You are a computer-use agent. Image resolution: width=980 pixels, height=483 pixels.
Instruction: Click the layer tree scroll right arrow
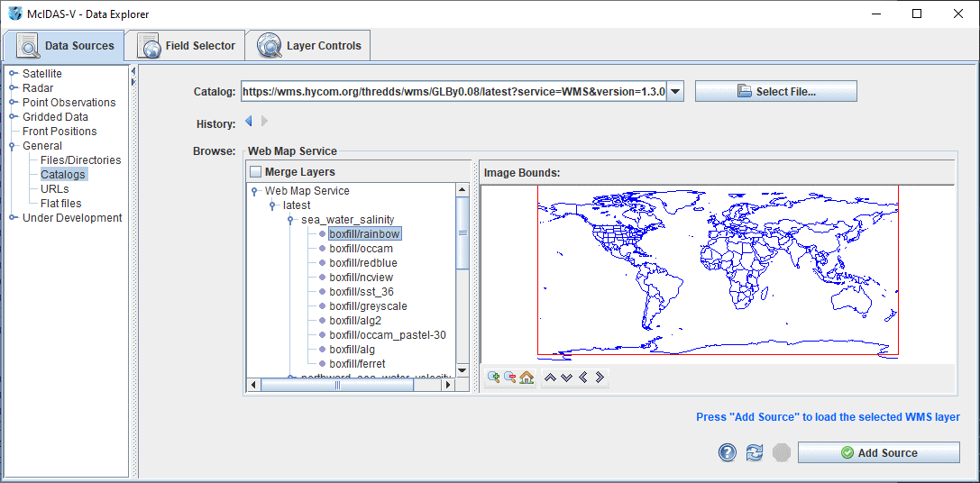click(447, 386)
